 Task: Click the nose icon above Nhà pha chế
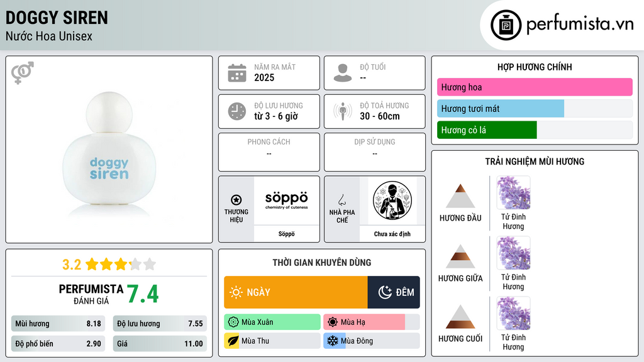[341, 200]
